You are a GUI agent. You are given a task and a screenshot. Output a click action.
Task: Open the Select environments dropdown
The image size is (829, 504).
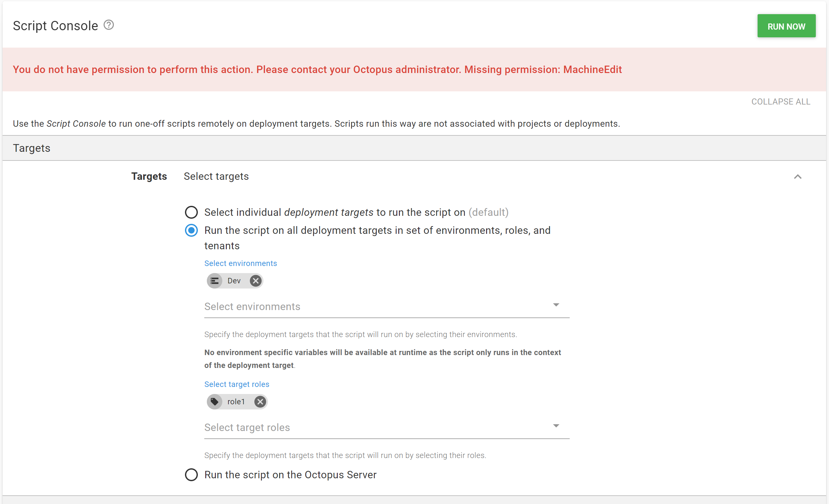click(x=556, y=305)
